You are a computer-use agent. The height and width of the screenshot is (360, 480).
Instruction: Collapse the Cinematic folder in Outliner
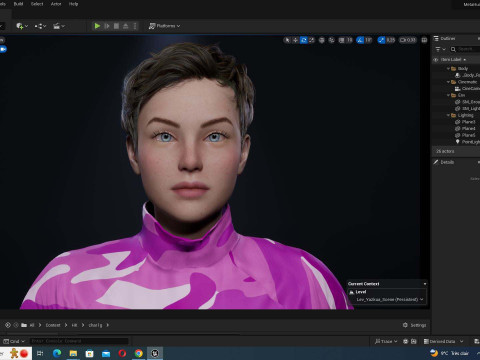pos(448,82)
